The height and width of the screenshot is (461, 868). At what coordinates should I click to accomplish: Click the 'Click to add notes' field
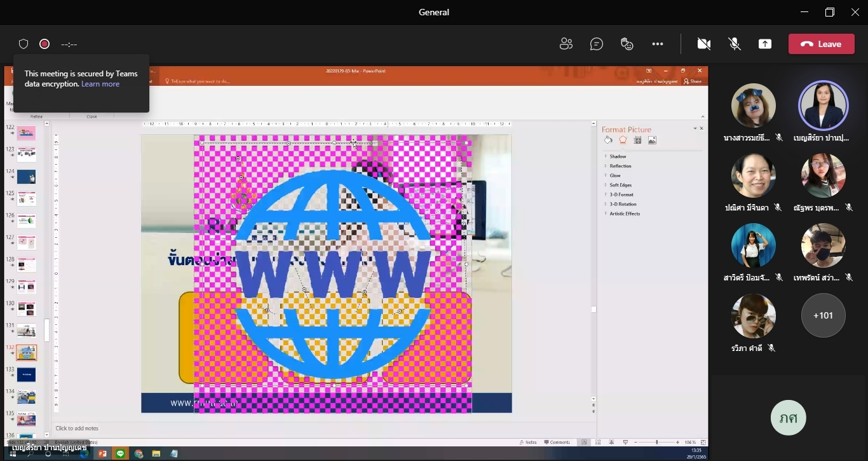click(77, 429)
